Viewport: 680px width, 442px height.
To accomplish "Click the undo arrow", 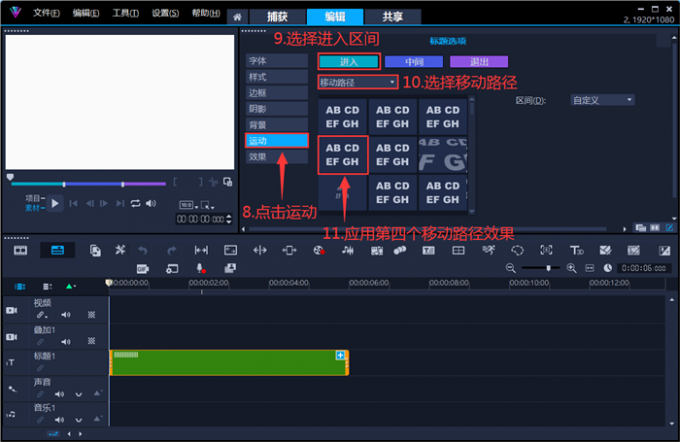I will click(143, 250).
